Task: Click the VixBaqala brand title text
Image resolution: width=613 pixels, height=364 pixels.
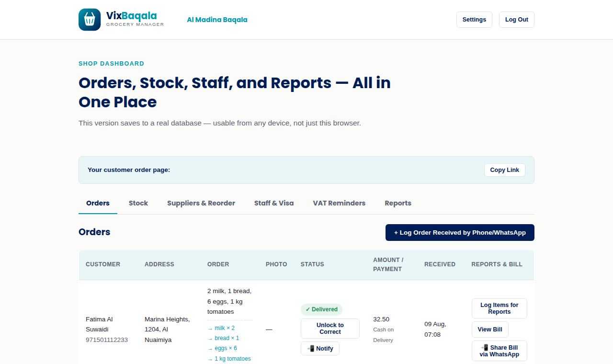Action: (x=132, y=16)
